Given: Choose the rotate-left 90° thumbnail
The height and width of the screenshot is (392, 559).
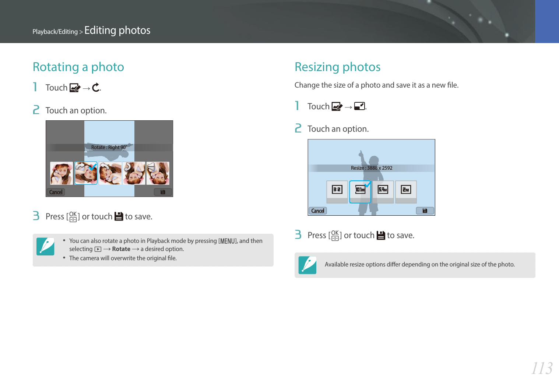Looking at the screenshot, I should pyautogui.click(x=110, y=173).
